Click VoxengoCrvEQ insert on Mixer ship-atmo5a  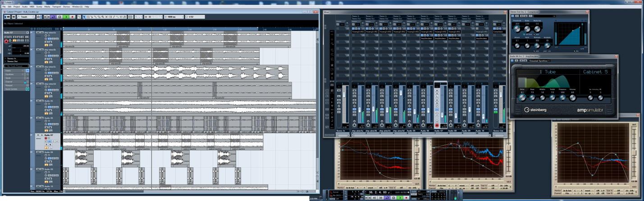coord(358,32)
